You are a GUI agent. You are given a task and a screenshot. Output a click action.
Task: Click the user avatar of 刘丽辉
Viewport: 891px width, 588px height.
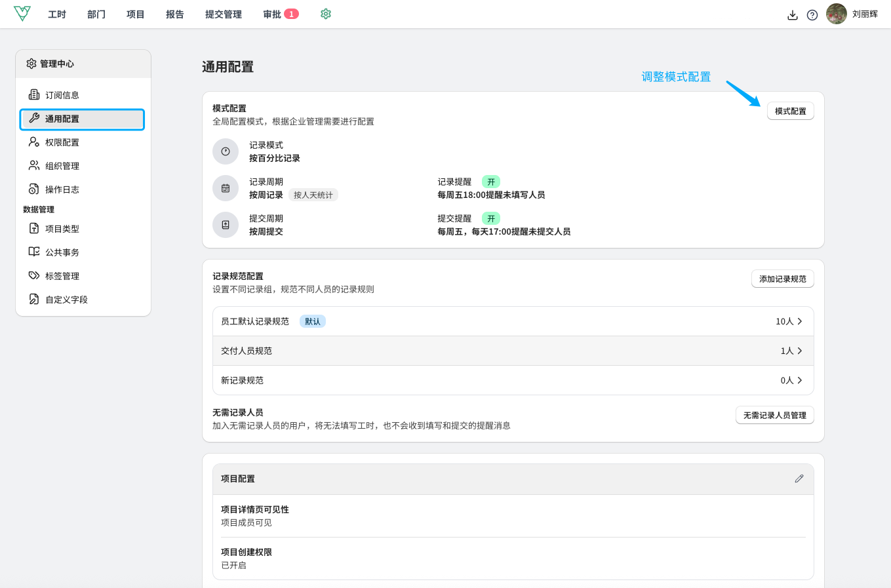[x=836, y=14]
